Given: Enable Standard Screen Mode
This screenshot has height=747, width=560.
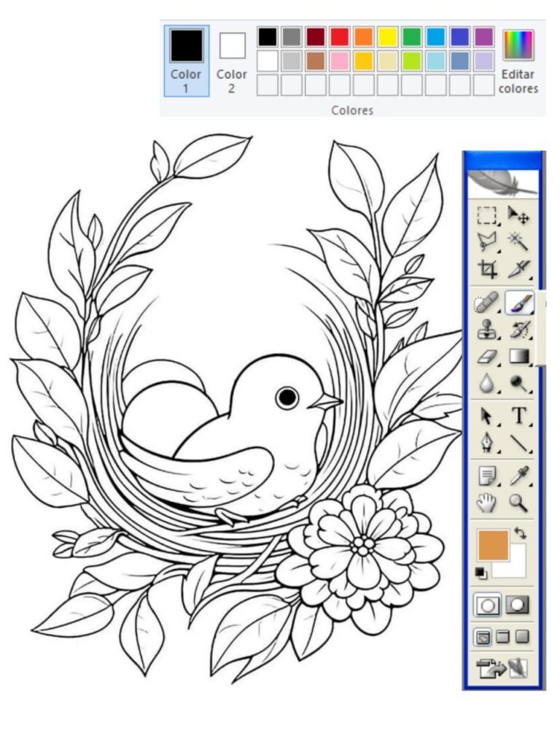Looking at the screenshot, I should click(x=483, y=637).
